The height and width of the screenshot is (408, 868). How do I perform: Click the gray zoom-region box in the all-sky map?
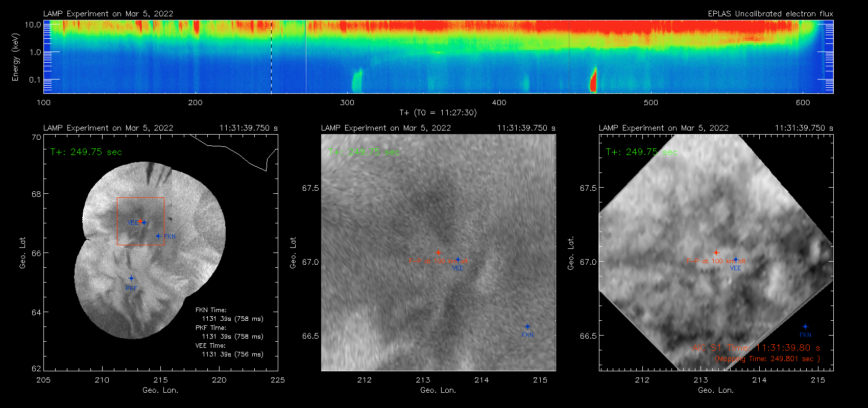click(140, 221)
